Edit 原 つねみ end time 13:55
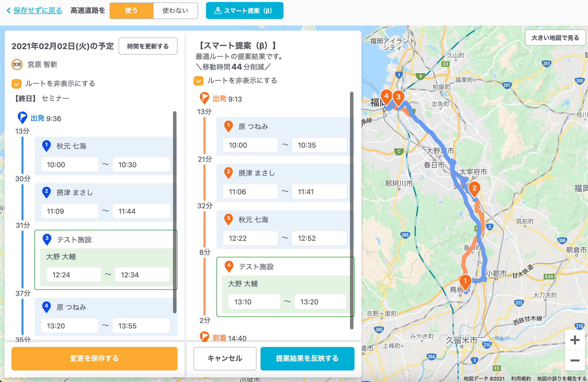This screenshot has width=588, height=382. (x=141, y=326)
